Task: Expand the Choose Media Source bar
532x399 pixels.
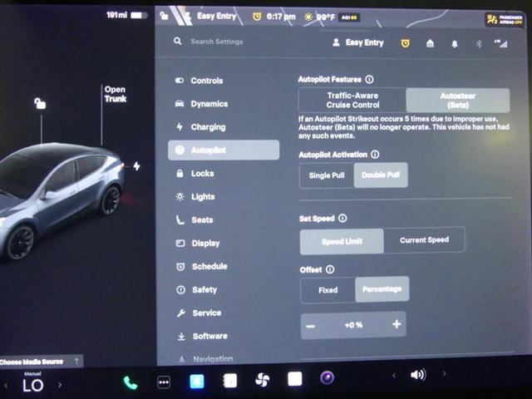Action: pos(41,361)
